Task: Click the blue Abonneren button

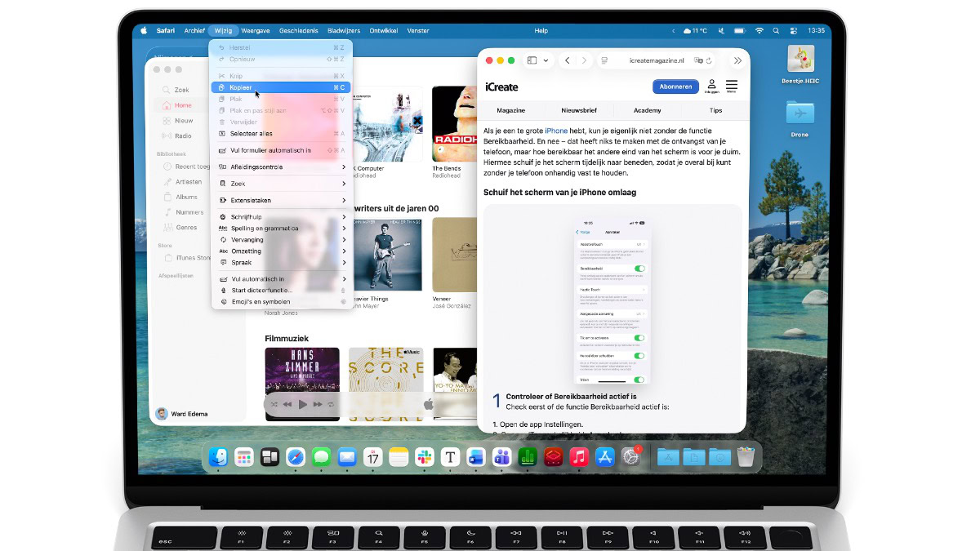Action: coord(675,87)
